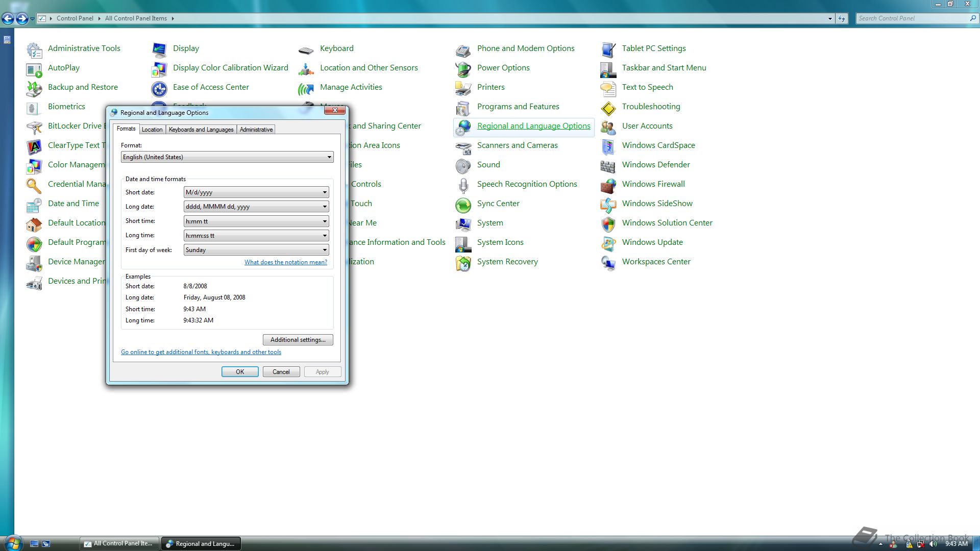Click the Windows Start orb
This screenshot has width=980, height=551.
pos(13,543)
